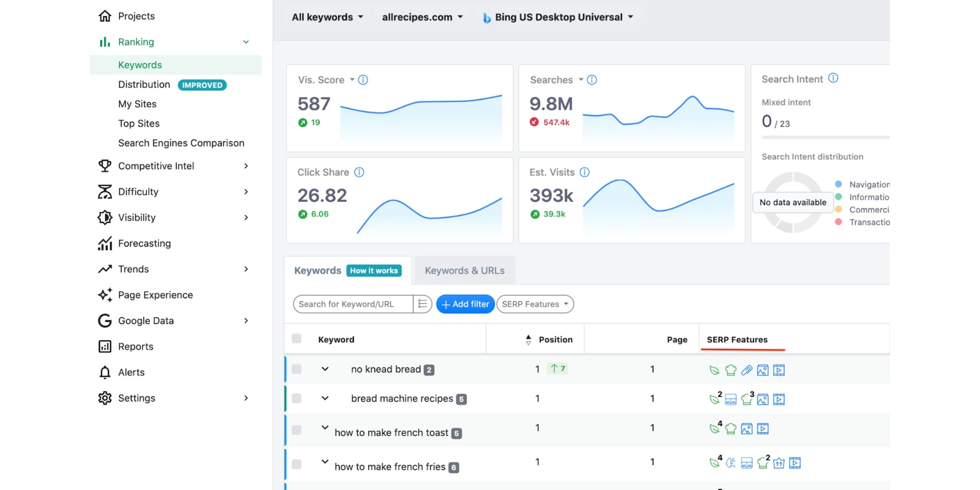This screenshot has width=980, height=490.
Task: Open the keyword list icon beside search
Action: pyautogui.click(x=422, y=304)
